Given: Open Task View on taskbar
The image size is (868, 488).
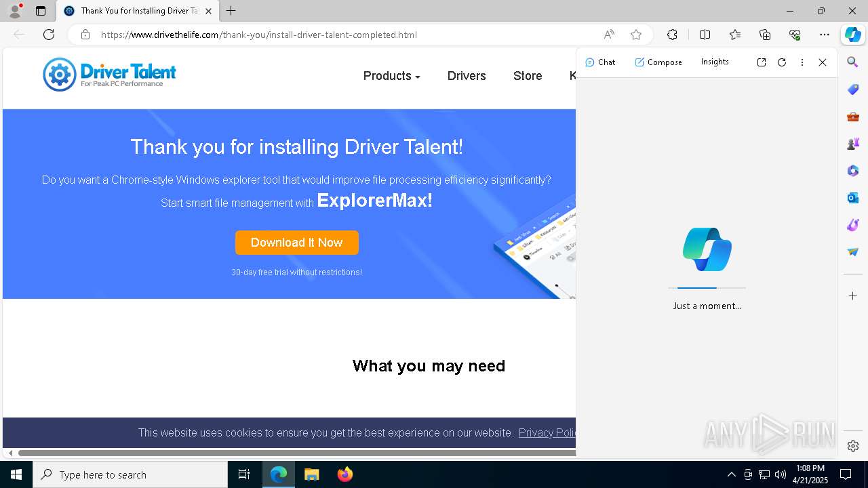Looking at the screenshot, I should (244, 474).
